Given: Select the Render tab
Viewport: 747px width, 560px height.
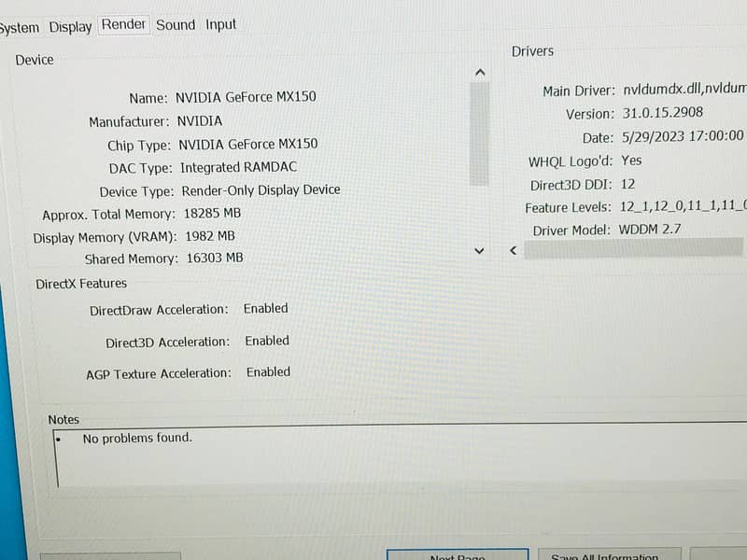Looking at the screenshot, I should point(123,25).
